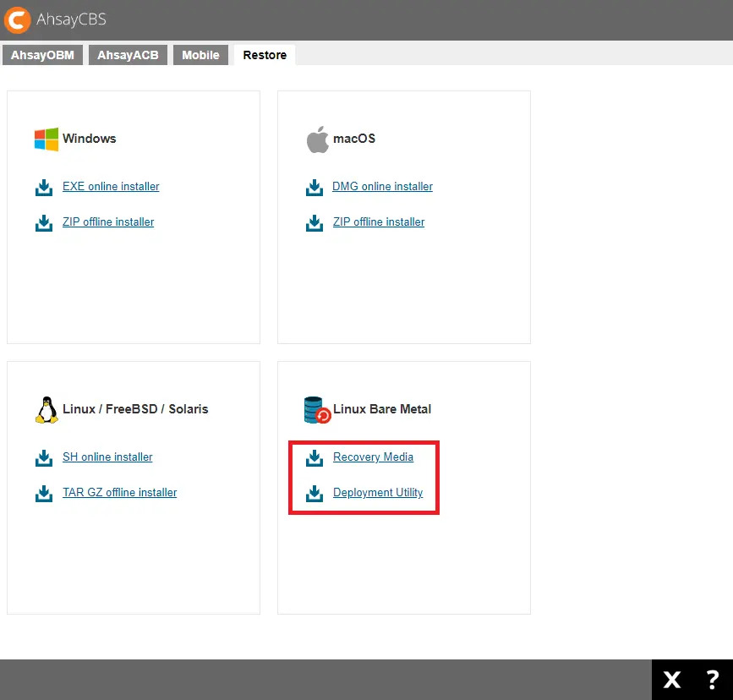Image resolution: width=733 pixels, height=700 pixels.
Task: Click download icon beside TAR GZ offline installer
Action: [x=44, y=493]
